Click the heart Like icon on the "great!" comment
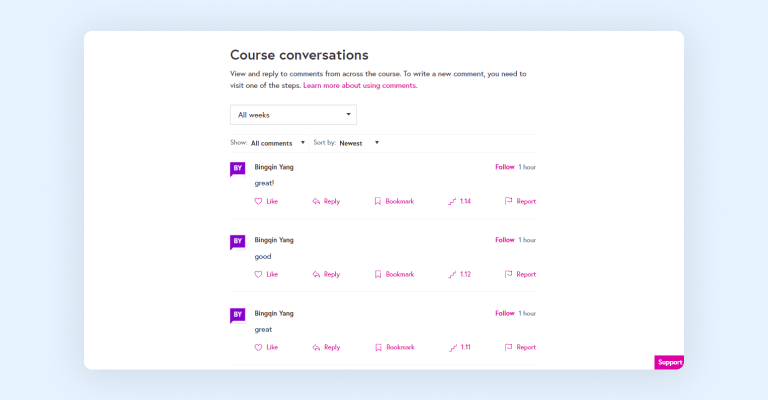The width and height of the screenshot is (768, 400). pos(258,201)
